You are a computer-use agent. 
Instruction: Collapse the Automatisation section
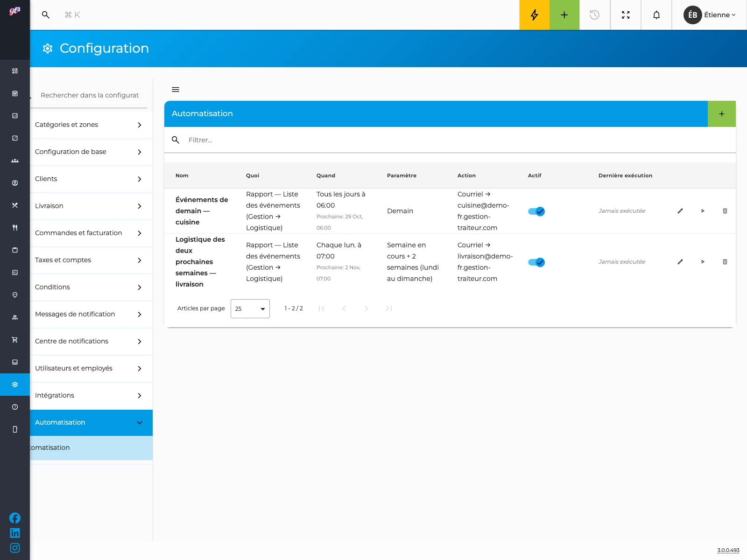click(91, 422)
